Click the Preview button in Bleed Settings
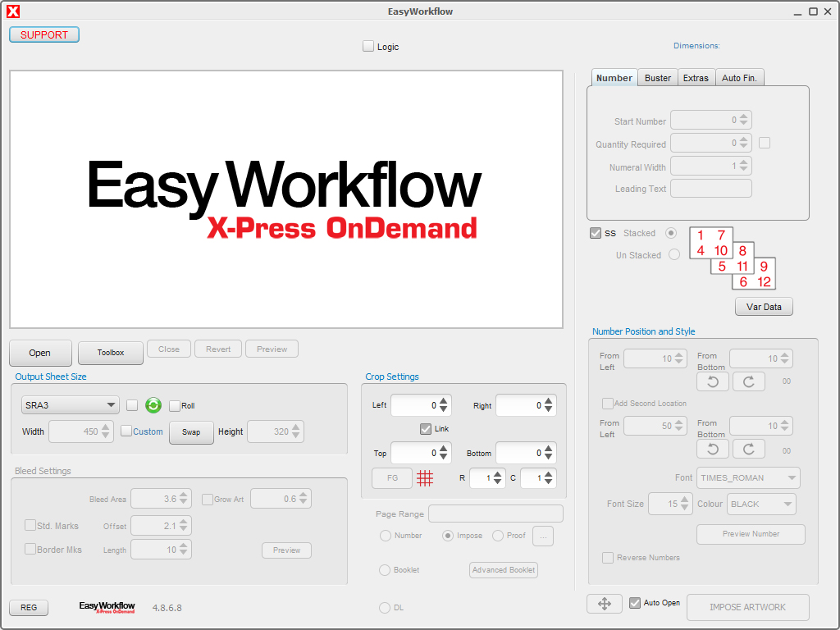The width and height of the screenshot is (840, 630). click(286, 550)
